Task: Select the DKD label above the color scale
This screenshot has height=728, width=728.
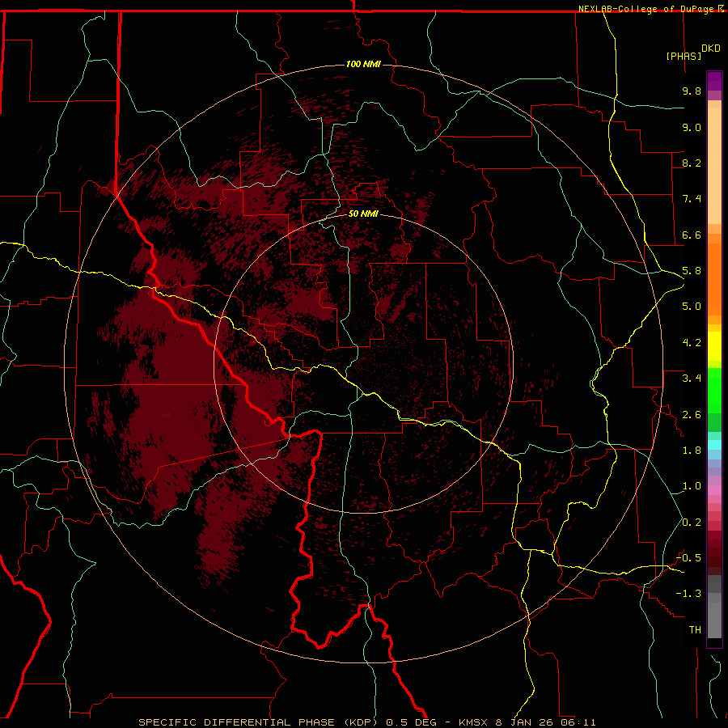Action: tap(711, 49)
